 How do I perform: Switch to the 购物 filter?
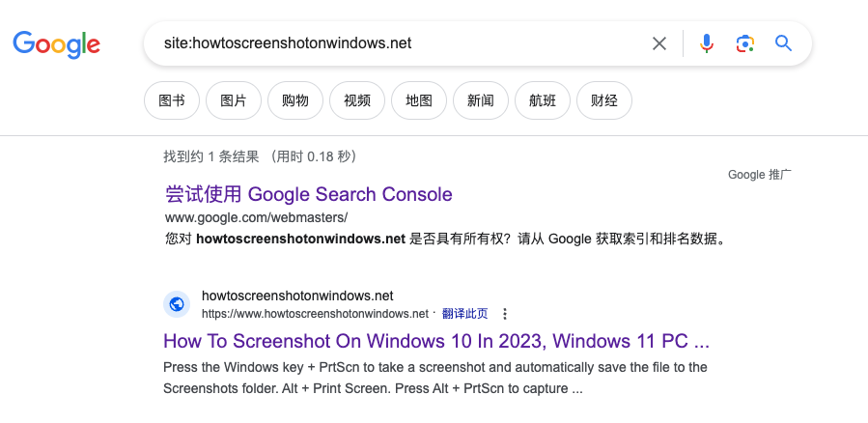(x=295, y=100)
